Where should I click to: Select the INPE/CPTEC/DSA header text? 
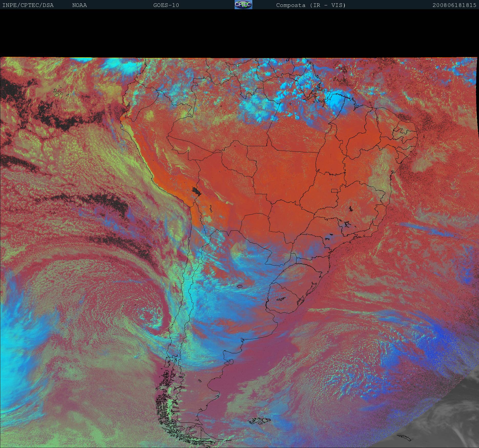click(x=28, y=5)
